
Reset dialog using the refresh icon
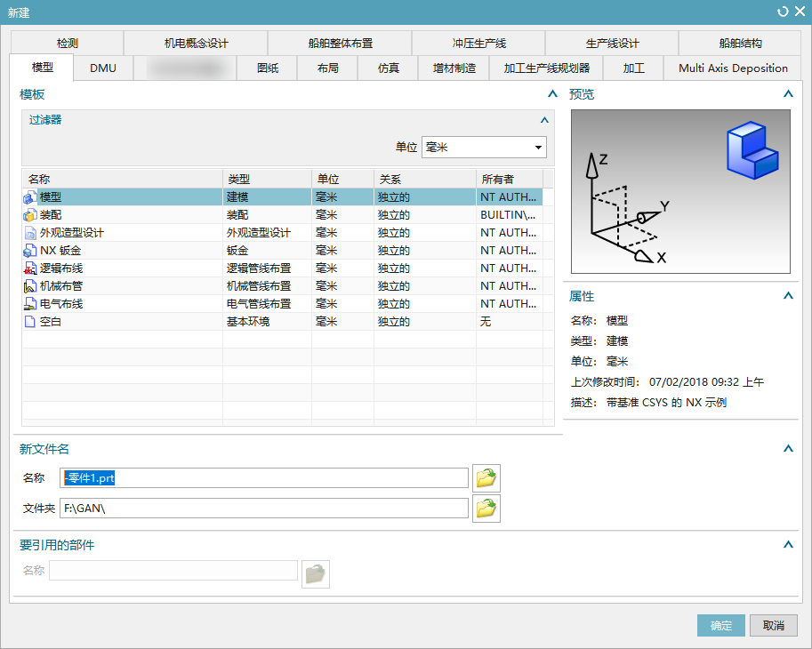[x=783, y=12]
